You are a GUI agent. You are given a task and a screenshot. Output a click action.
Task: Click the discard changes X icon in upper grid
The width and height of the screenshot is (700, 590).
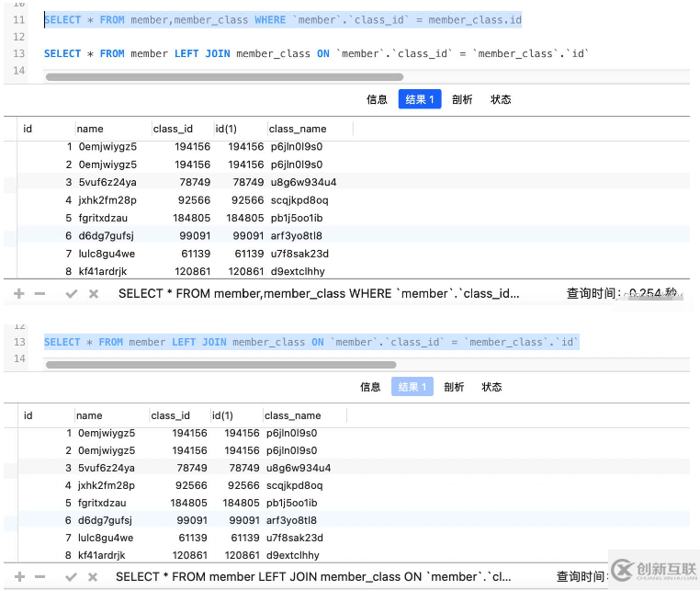pyautogui.click(x=93, y=294)
